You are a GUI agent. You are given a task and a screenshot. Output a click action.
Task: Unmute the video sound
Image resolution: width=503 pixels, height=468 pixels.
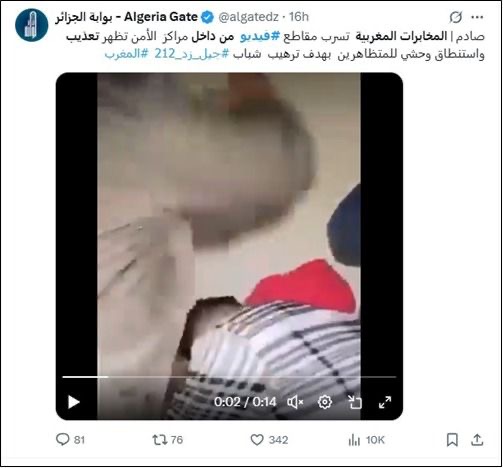295,402
